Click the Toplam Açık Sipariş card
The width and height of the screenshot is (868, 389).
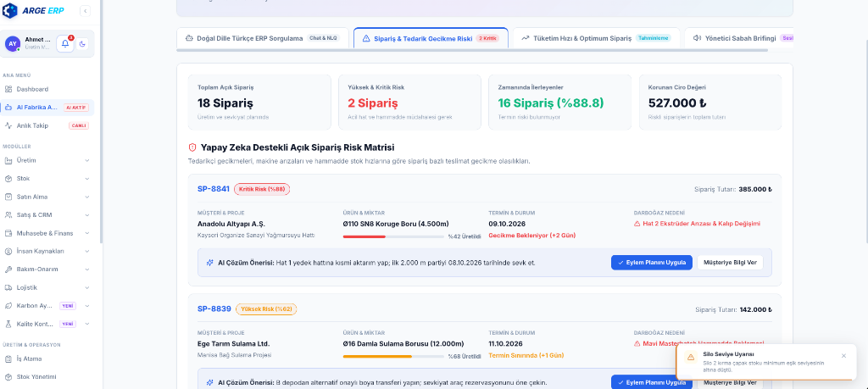tap(259, 103)
